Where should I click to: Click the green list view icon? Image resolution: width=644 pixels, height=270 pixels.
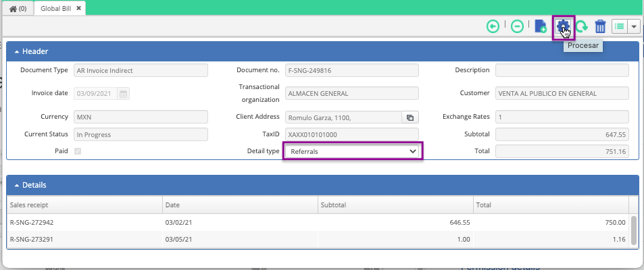(620, 27)
